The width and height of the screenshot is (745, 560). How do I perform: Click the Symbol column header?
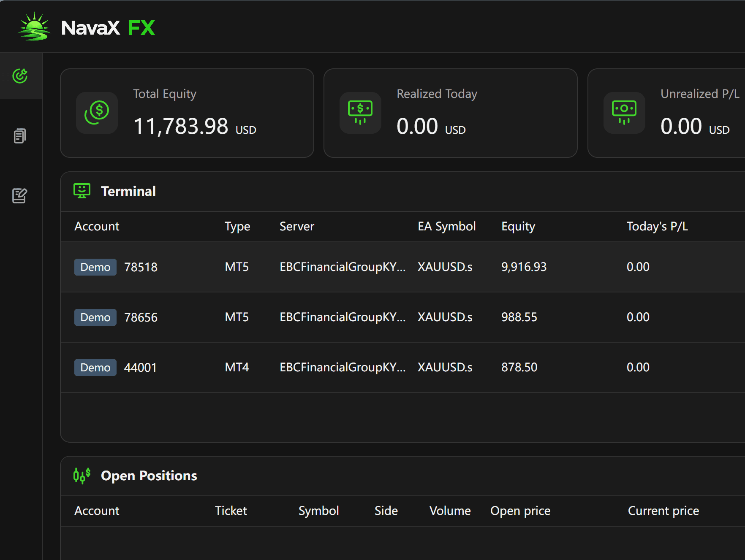319,511
